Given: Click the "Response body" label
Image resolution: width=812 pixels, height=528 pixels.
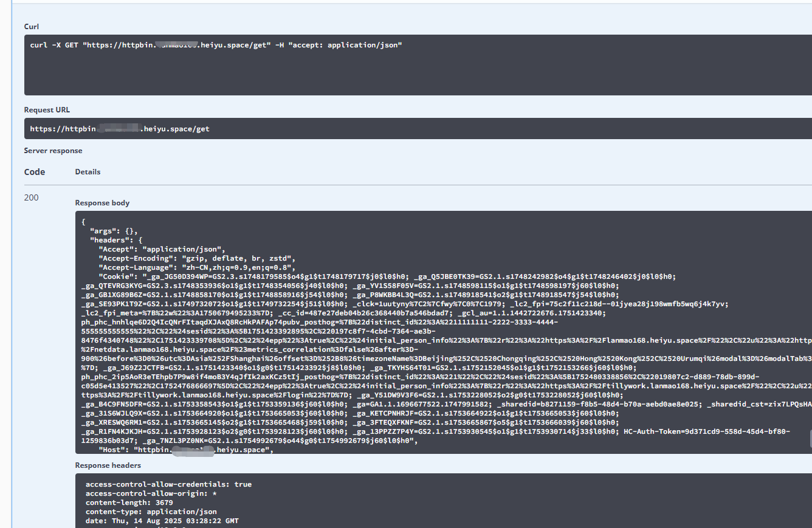Looking at the screenshot, I should pos(102,203).
